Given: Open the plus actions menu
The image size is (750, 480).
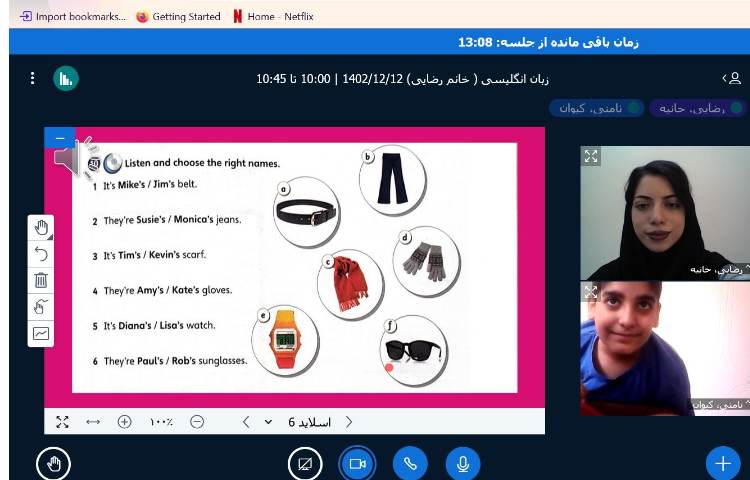Looking at the screenshot, I should pyautogui.click(x=723, y=463).
